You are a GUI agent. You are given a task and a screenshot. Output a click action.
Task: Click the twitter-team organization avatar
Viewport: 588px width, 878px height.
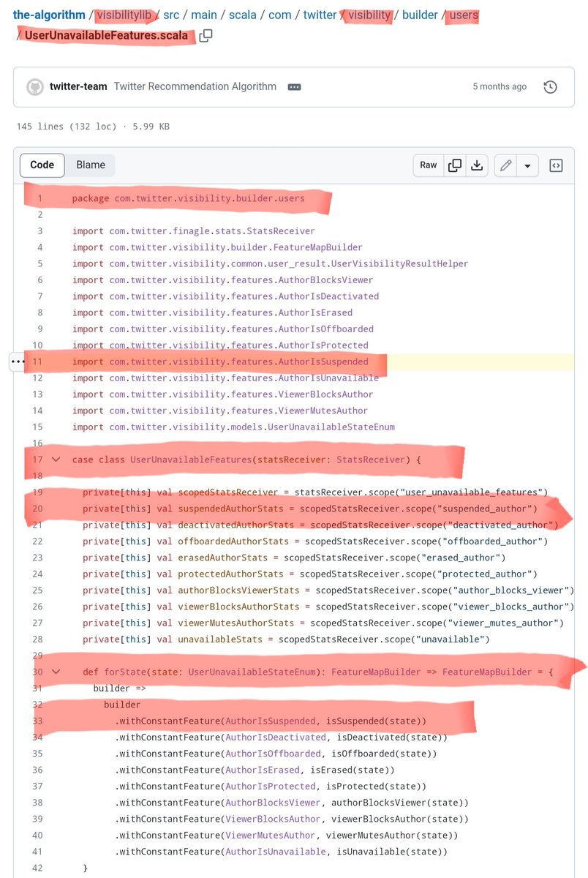(x=35, y=86)
